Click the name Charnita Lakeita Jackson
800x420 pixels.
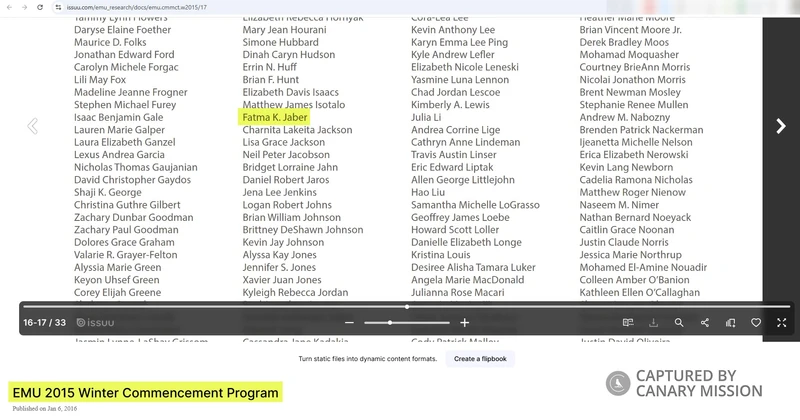point(297,130)
